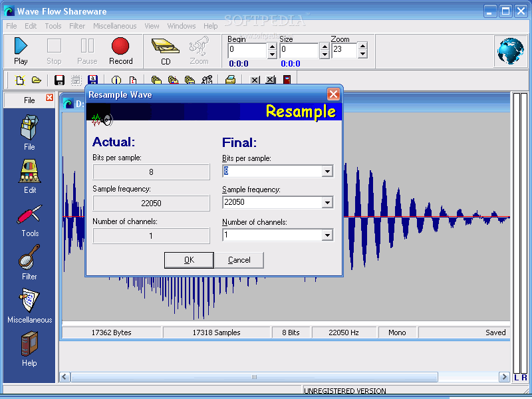
Task: Decrease the Begin value
Action: point(272,55)
